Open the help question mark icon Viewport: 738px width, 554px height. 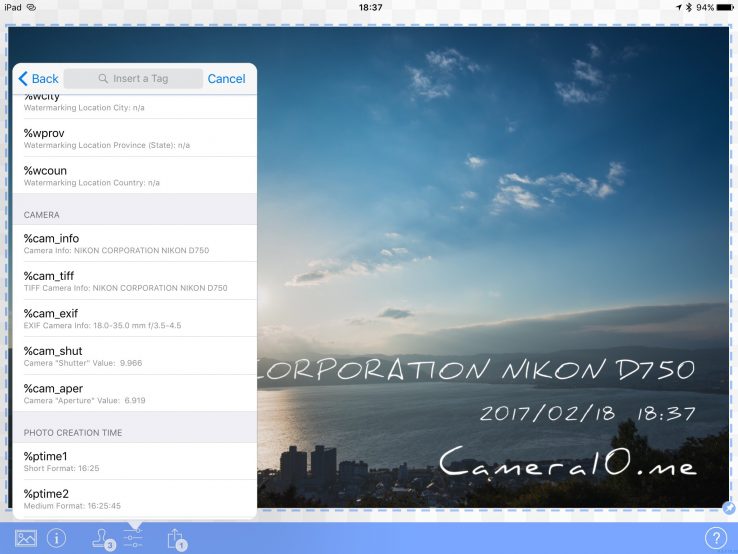715,538
